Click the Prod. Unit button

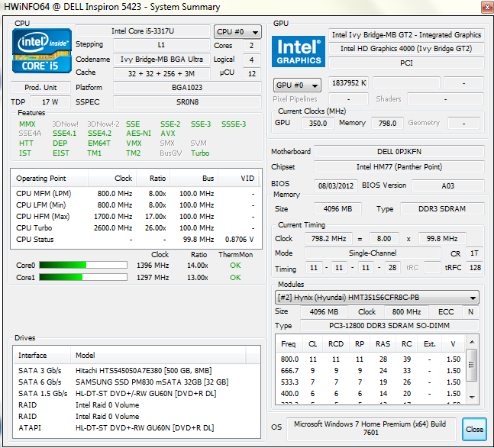point(40,87)
